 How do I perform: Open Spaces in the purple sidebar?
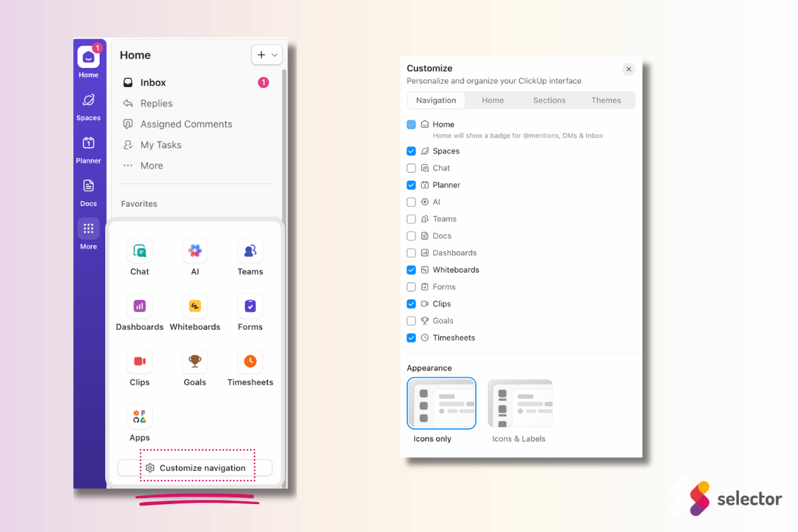pyautogui.click(x=88, y=106)
